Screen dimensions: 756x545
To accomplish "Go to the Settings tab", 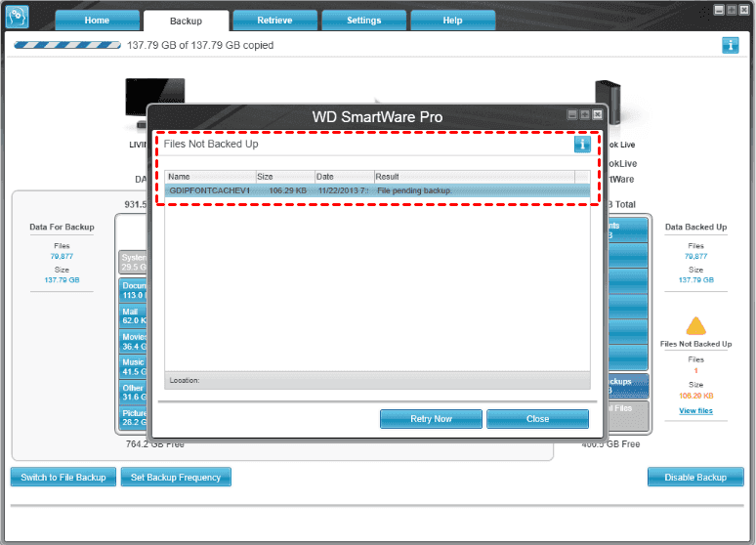I will pyautogui.click(x=364, y=21).
